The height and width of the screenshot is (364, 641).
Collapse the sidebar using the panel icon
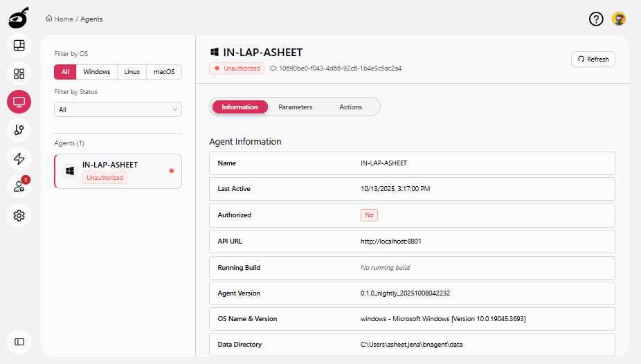click(19, 342)
